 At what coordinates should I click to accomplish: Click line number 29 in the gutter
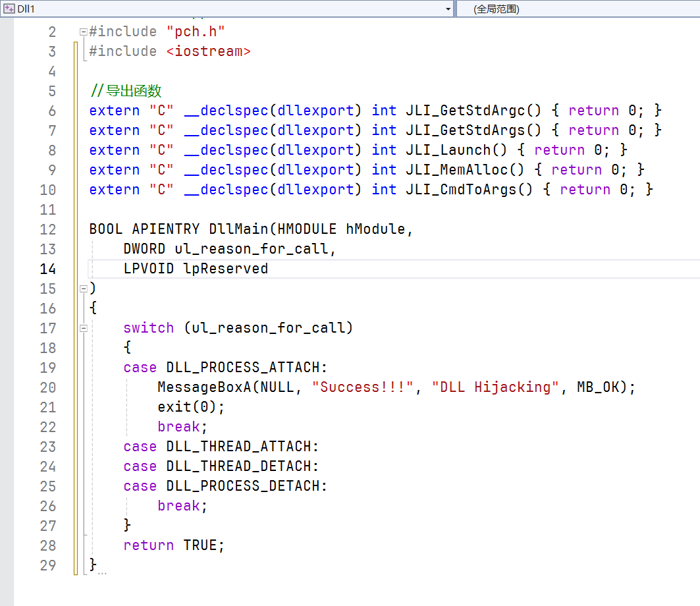pyautogui.click(x=48, y=565)
